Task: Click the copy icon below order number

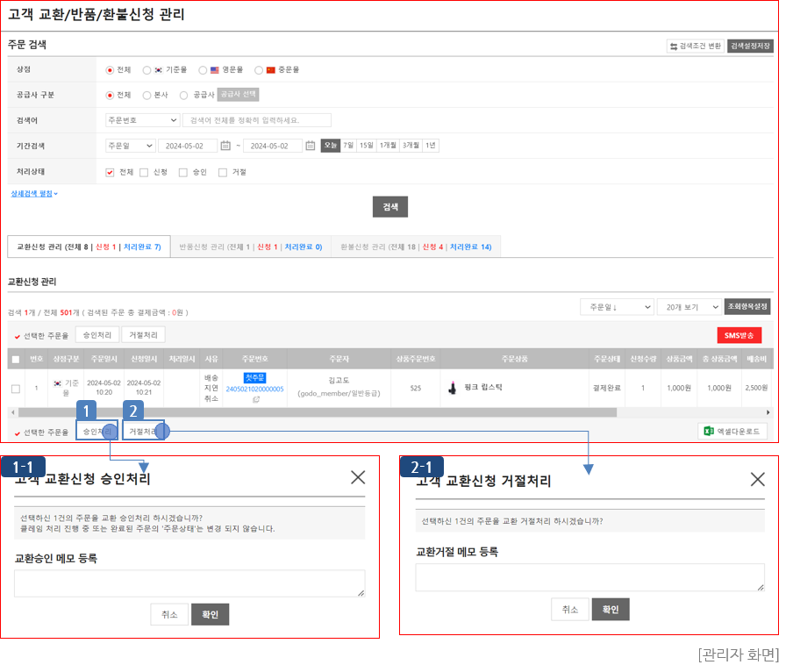Action: point(255,399)
